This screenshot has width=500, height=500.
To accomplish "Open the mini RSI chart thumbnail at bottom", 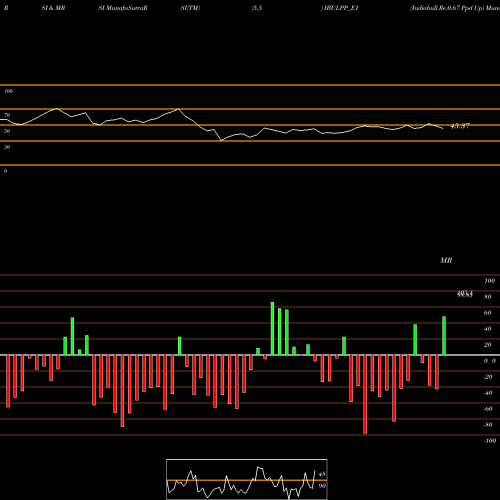I will pos(247,479).
